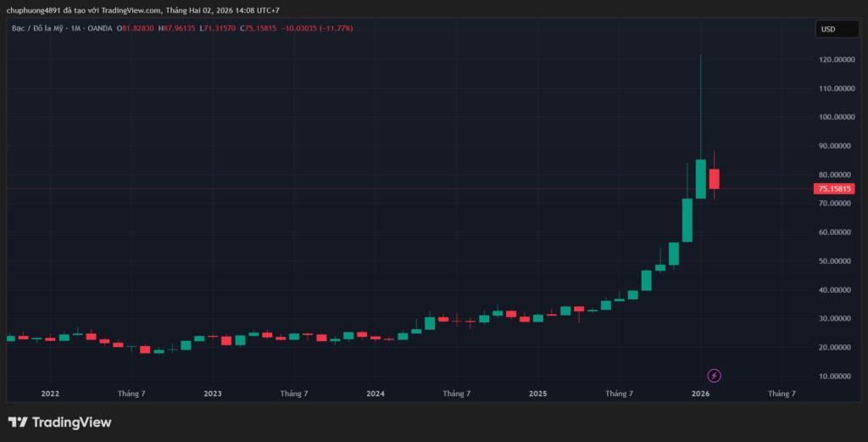Click the 2022 label on the time axis
This screenshot has height=442, width=868.
(x=50, y=394)
